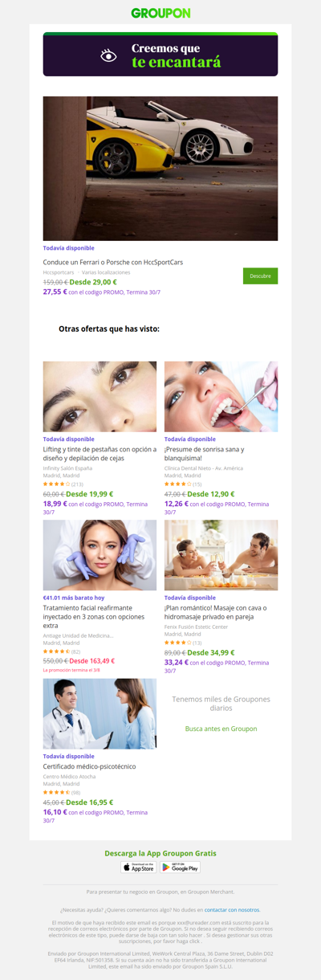This screenshot has height=980, width=321.
Task: Click the Conduce un Ferrari o Porsche title
Action: coord(113,262)
